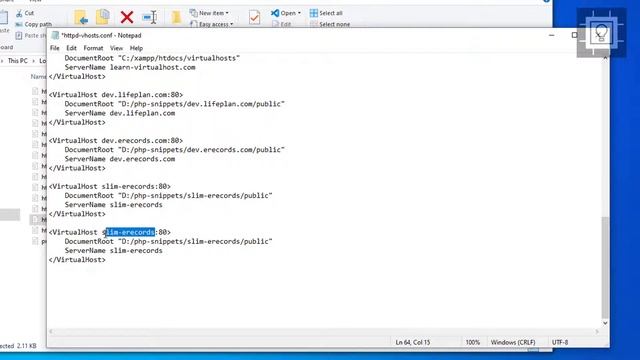Click the DocumentRoot 'C:/xampp/htdocs/virtualhosts' line
The height and width of the screenshot is (360, 640).
tap(152, 58)
